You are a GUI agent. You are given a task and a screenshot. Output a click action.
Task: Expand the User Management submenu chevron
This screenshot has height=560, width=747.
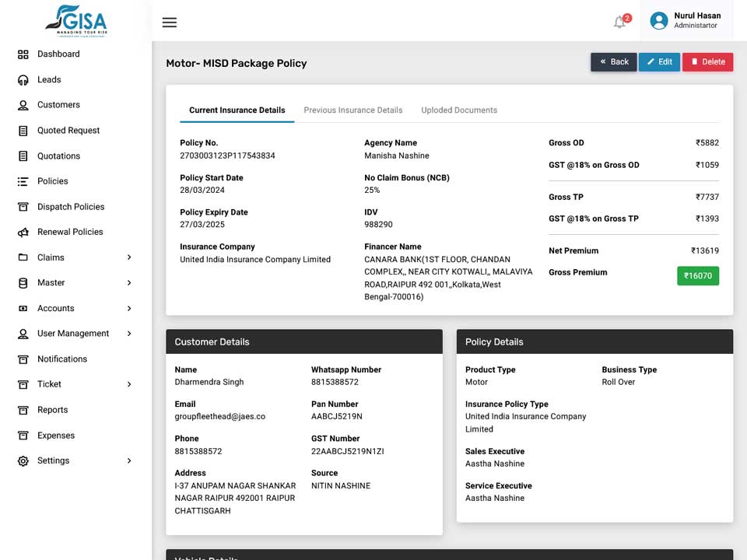tap(129, 334)
